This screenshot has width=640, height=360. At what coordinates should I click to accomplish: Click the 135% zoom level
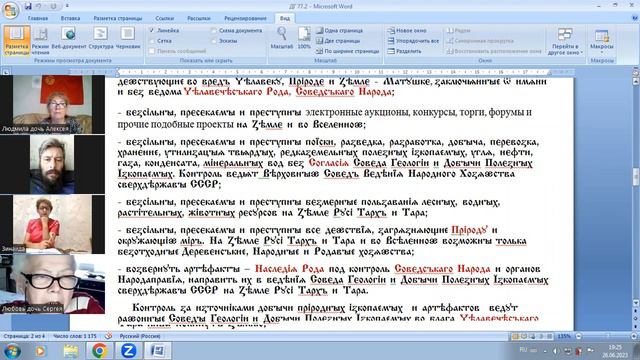[x=564, y=336]
